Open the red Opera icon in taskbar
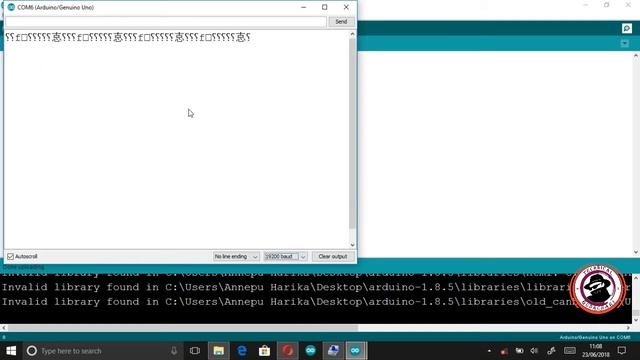 pos(287,351)
